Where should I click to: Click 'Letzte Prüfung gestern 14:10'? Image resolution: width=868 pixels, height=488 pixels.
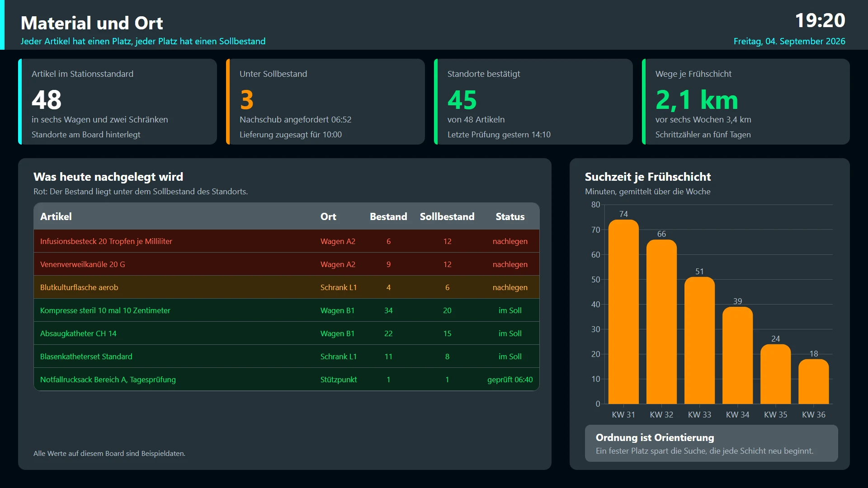499,134
